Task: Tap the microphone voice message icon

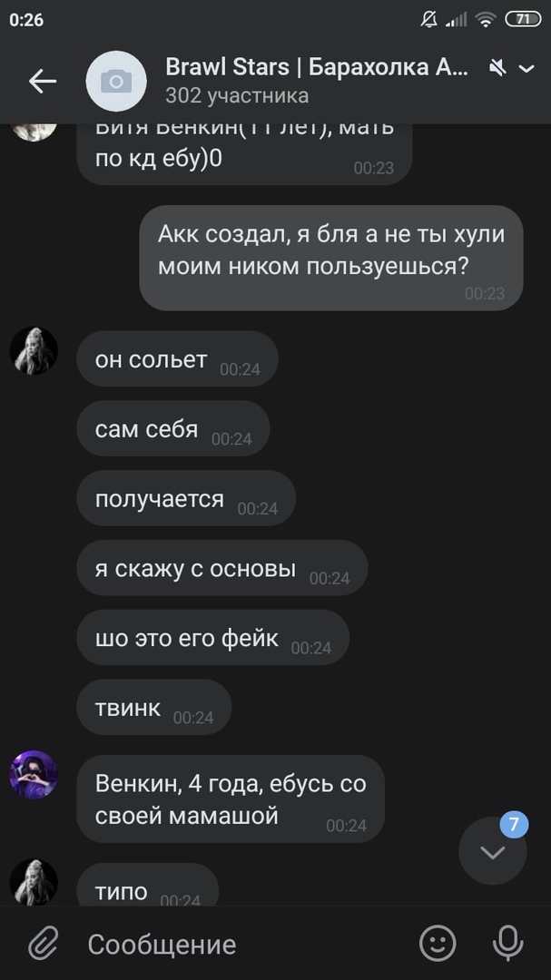Action: tap(507, 943)
